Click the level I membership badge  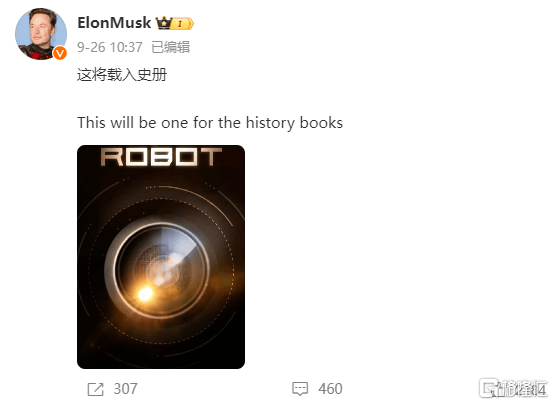(183, 24)
